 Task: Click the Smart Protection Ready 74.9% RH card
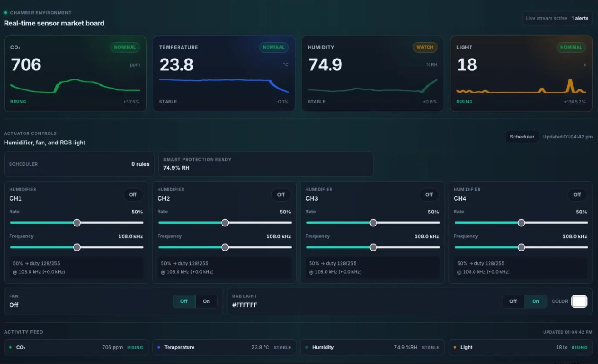point(266,164)
